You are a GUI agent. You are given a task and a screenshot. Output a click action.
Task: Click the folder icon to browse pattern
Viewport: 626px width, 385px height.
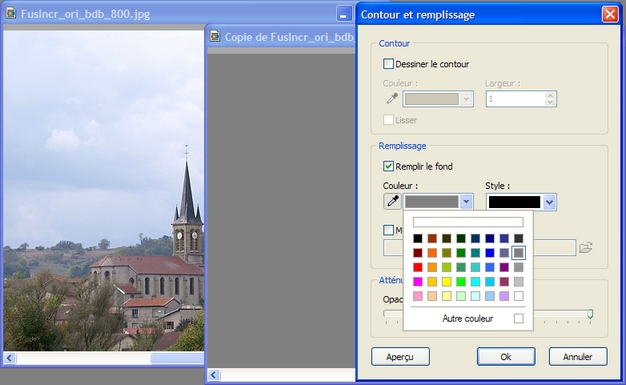click(x=586, y=247)
